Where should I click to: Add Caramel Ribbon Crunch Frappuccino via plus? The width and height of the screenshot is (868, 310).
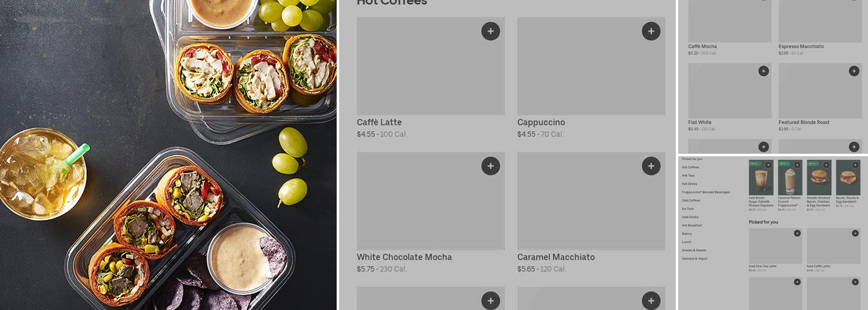pyautogui.click(x=797, y=165)
